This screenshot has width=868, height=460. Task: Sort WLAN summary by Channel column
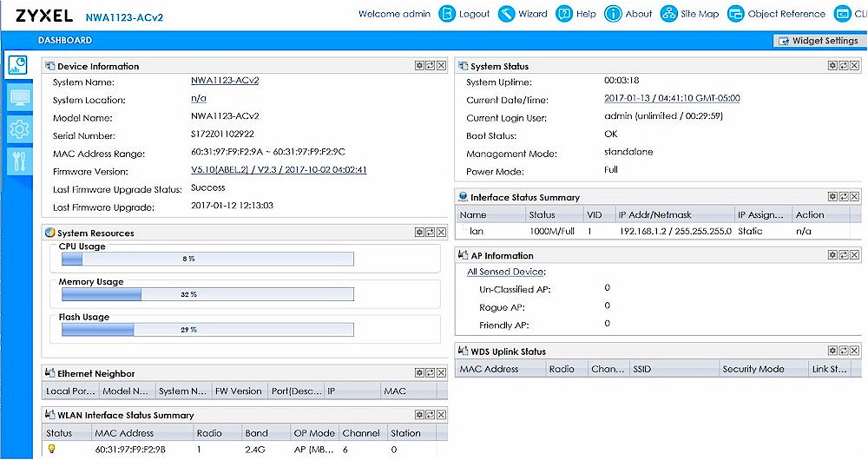tap(362, 433)
